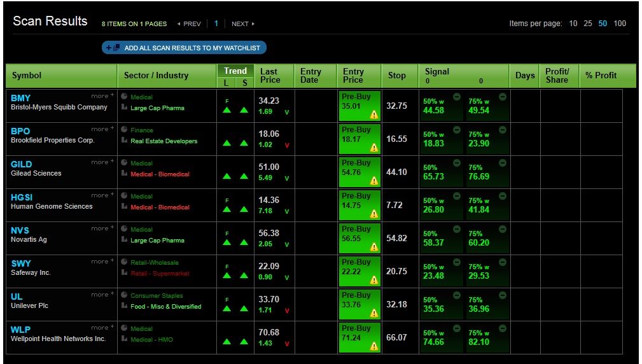642x364 pixels.
Task: Click the warning icon in UL Pre-Buy cell
Action: (374, 313)
